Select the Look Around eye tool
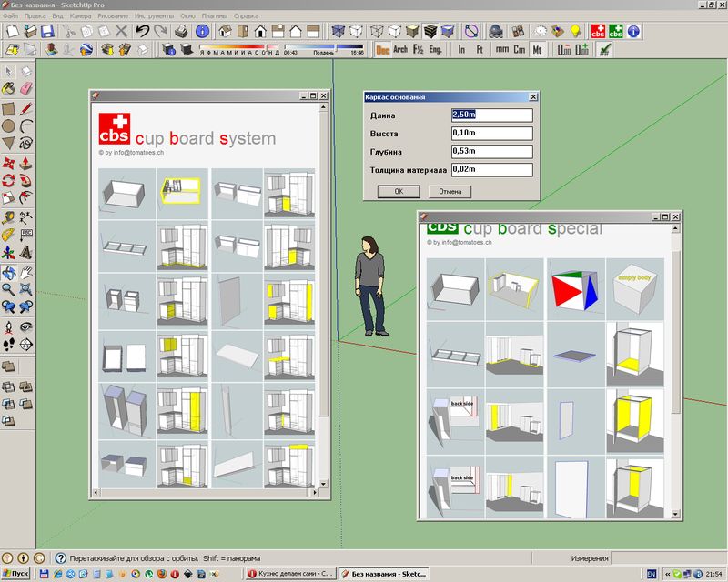The image size is (728, 582). tap(26, 327)
